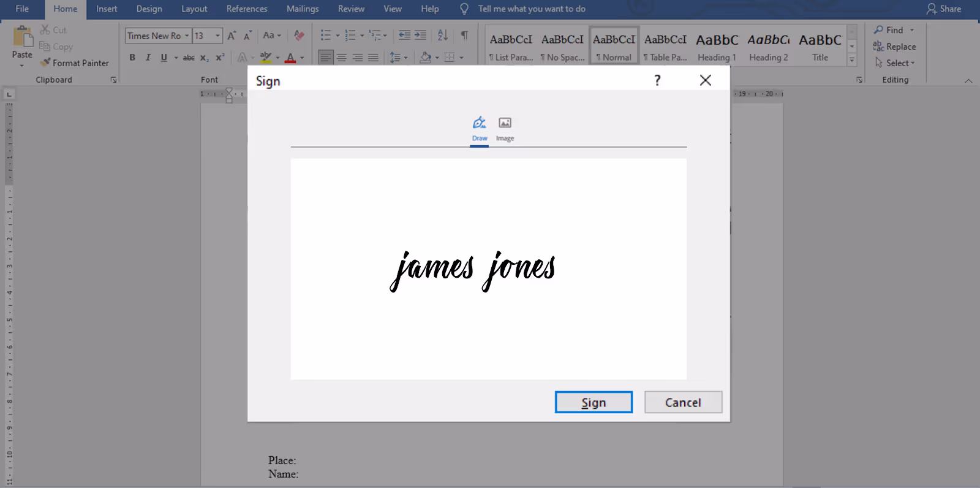This screenshot has width=980, height=488.
Task: Click the borders icon
Action: pos(450,57)
